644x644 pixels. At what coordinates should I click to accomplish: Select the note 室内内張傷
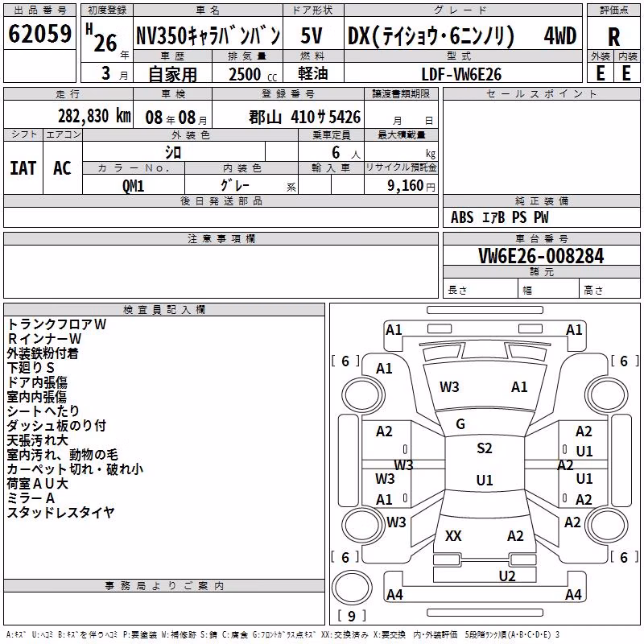point(37,396)
